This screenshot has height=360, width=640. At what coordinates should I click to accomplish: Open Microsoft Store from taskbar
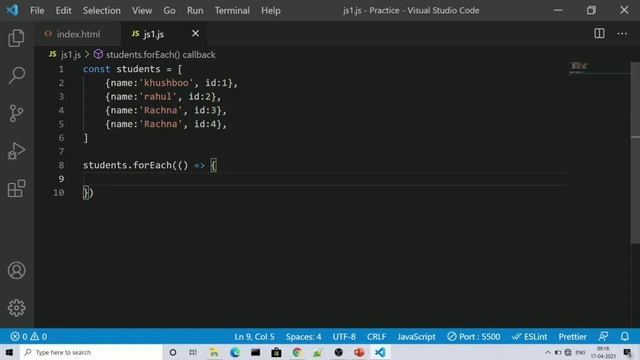(x=276, y=352)
